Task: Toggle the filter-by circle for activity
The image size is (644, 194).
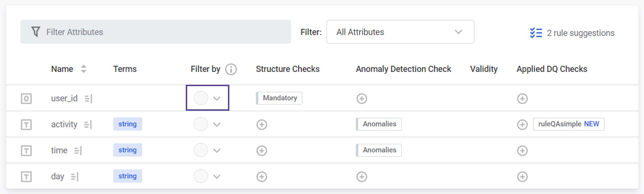Action: [201, 124]
